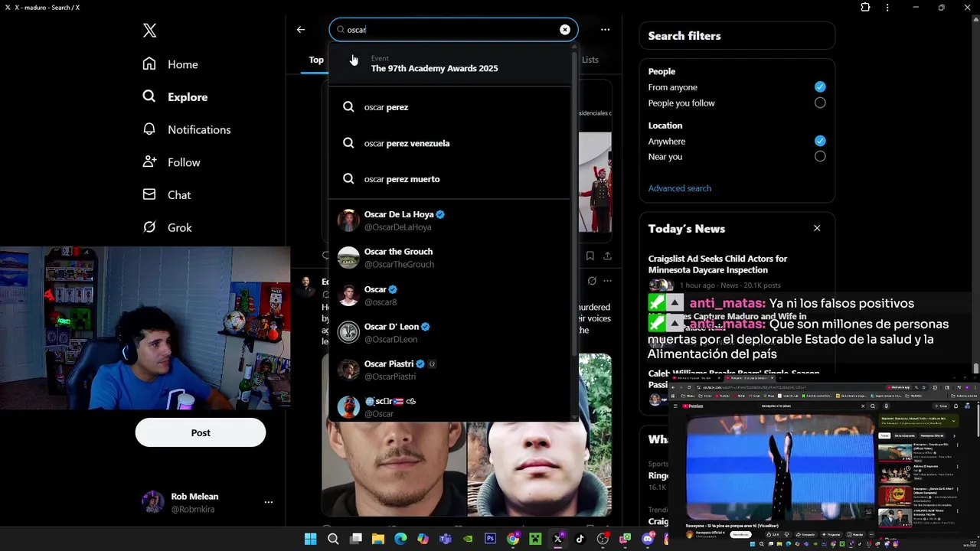The width and height of the screenshot is (980, 551).
Task: Open the second post's more options
Action: point(607,281)
